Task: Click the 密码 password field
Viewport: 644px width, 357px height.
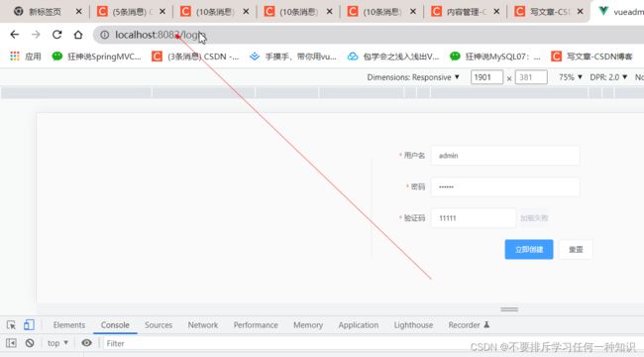Action: pyautogui.click(x=505, y=186)
